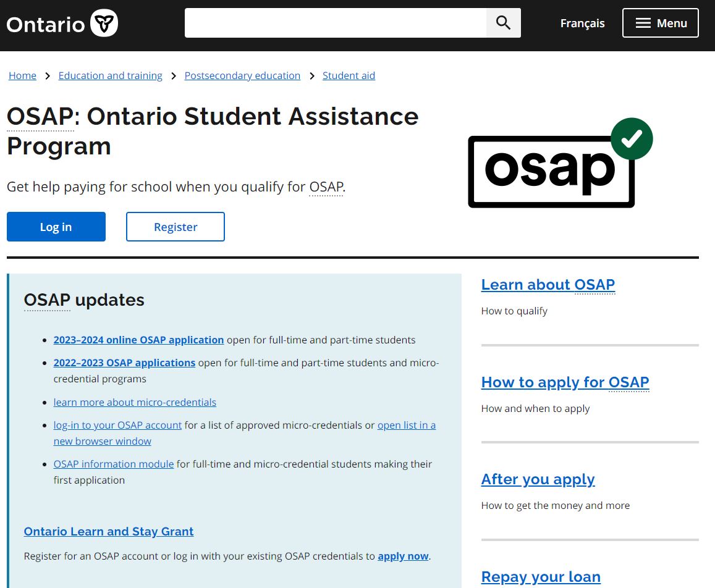Open 2023–2024 online OSAP application link
Viewport: 715px width, 588px height.
[138, 340]
